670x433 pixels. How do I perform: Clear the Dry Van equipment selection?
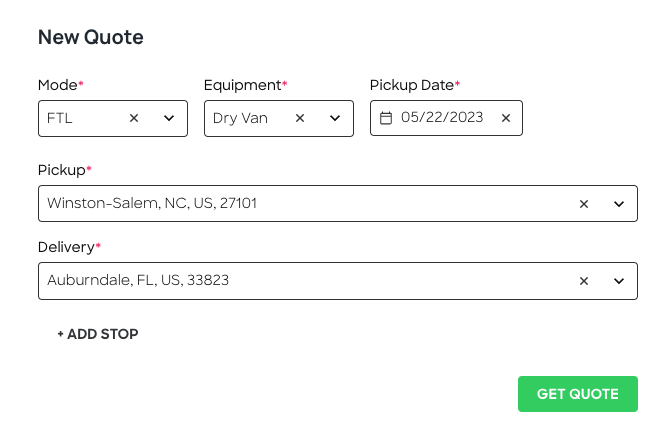pyautogui.click(x=300, y=118)
